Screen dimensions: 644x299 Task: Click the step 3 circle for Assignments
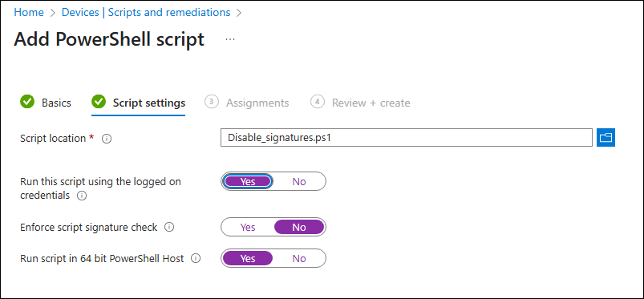coord(211,102)
